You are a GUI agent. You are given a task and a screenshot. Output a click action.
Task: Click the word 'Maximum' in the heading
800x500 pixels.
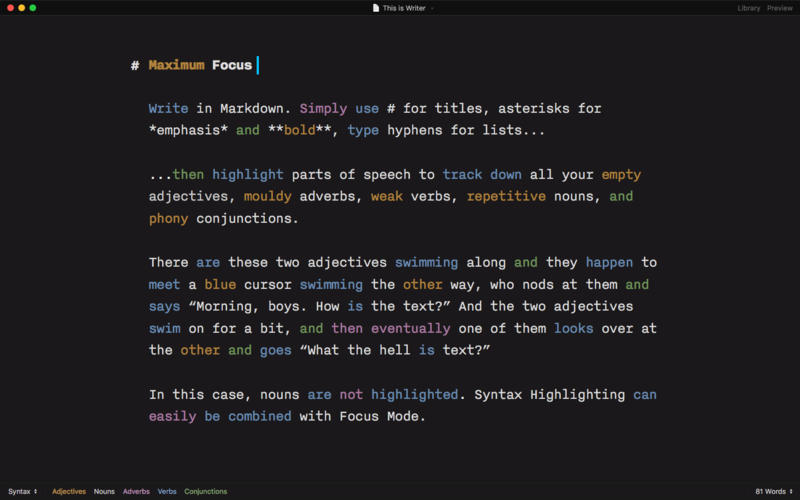[x=177, y=65]
